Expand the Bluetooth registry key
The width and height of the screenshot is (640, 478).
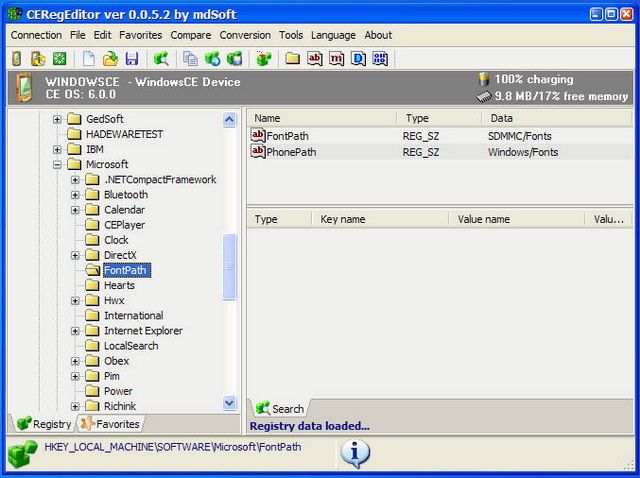[75, 194]
